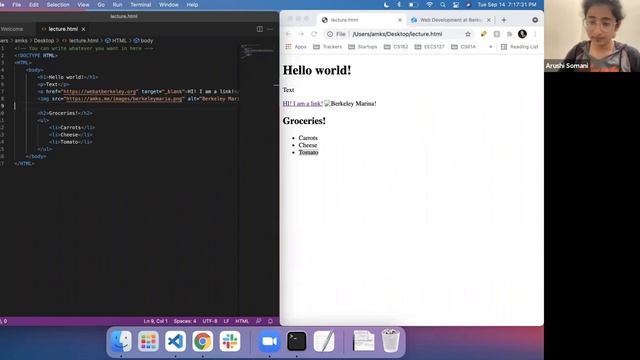
Task: Open the Help menu
Action: 192,5
